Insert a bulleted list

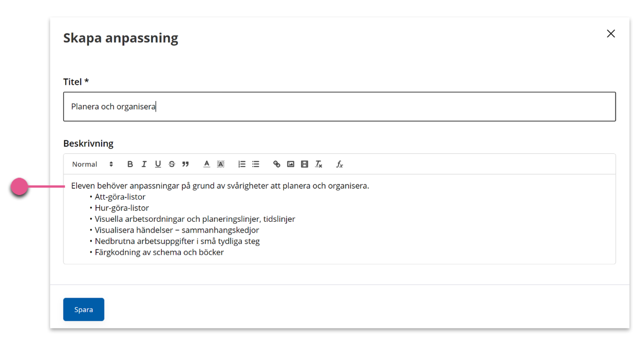(x=256, y=164)
